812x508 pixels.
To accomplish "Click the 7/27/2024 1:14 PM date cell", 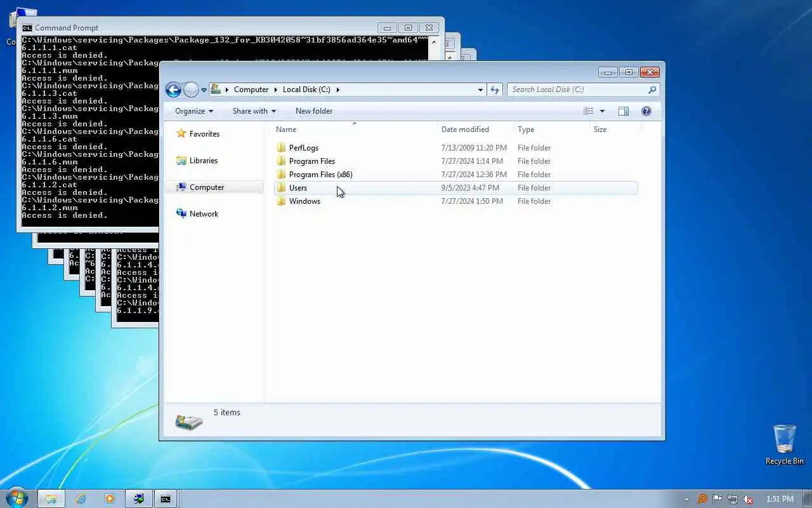I will click(x=472, y=161).
